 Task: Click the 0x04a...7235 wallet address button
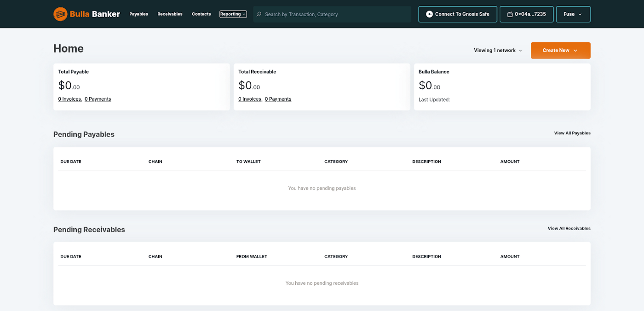[x=526, y=14]
